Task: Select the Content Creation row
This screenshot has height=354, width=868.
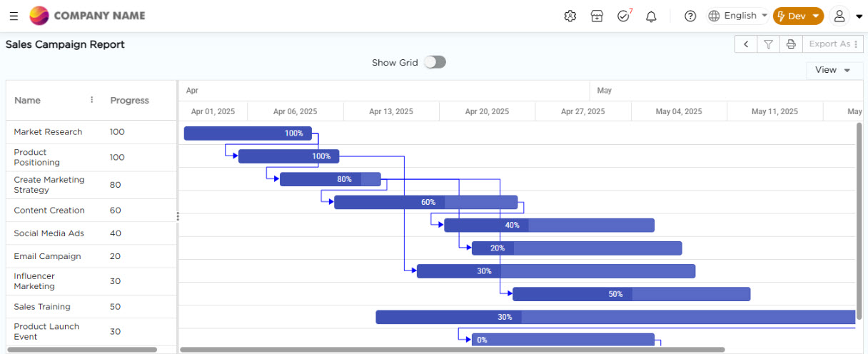Action: point(49,211)
